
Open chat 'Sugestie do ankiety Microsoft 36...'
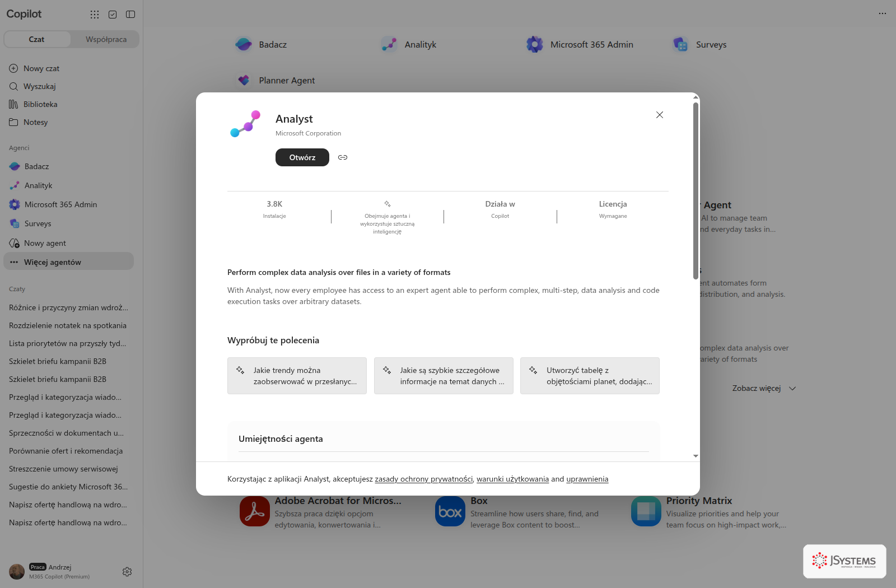coord(69,487)
